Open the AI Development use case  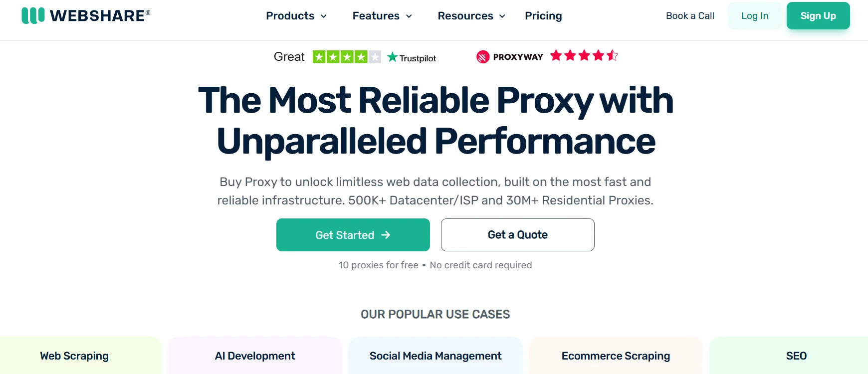(254, 356)
